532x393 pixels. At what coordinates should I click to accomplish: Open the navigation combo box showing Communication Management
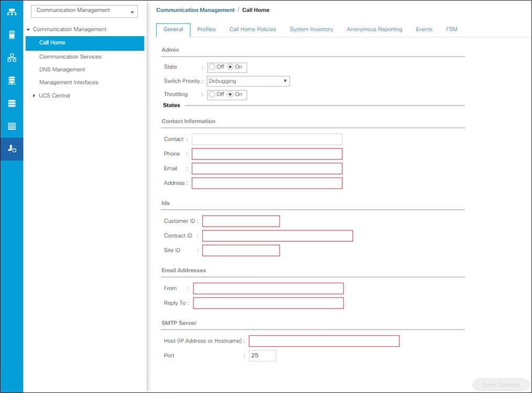click(x=84, y=10)
